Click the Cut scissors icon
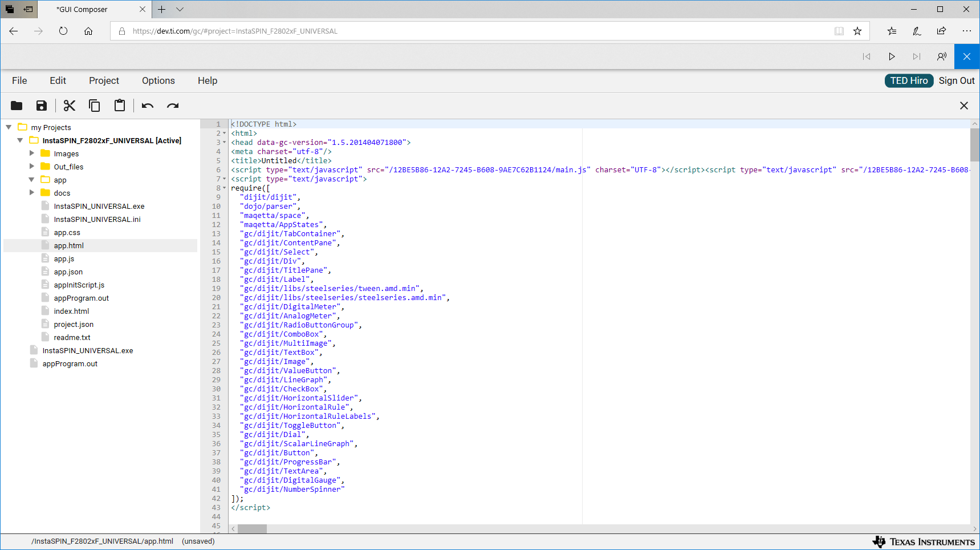This screenshot has width=980, height=550. point(70,106)
